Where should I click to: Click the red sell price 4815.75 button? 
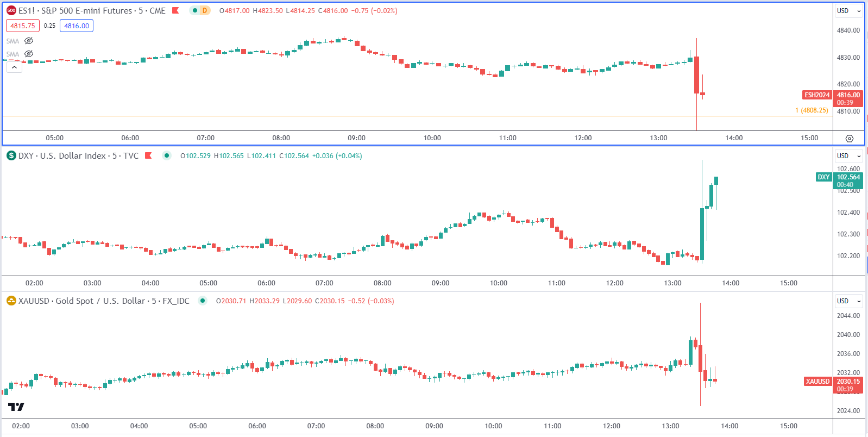click(23, 26)
